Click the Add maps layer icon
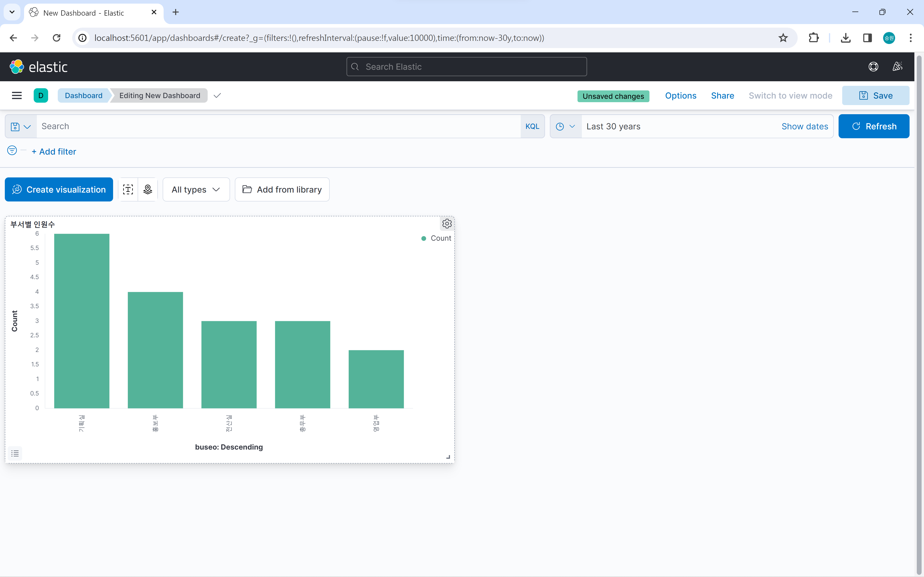924x577 pixels. click(x=148, y=190)
